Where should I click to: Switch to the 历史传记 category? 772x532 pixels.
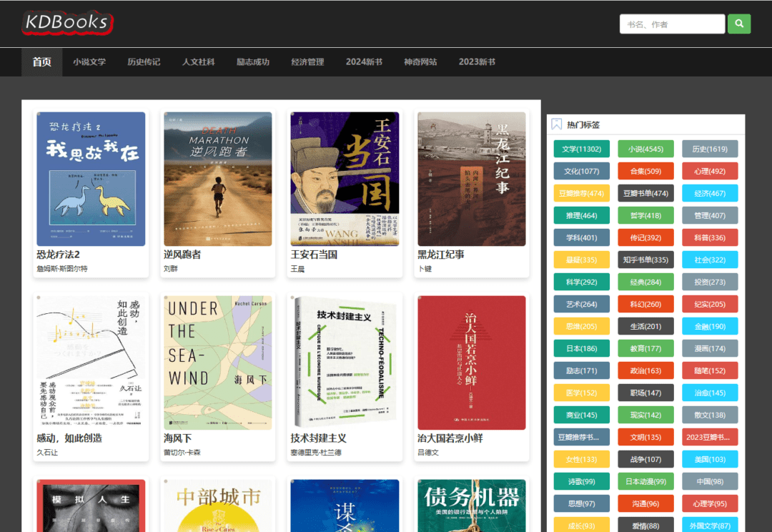[144, 62]
